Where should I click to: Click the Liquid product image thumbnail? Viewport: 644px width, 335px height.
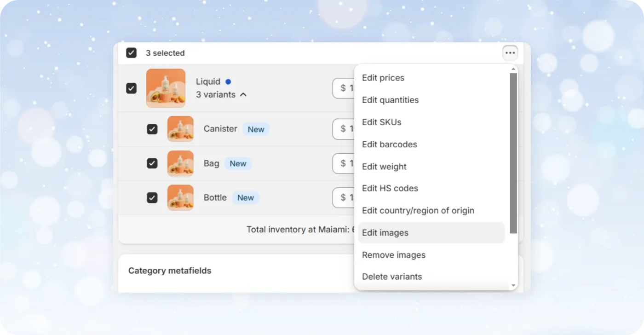(166, 88)
